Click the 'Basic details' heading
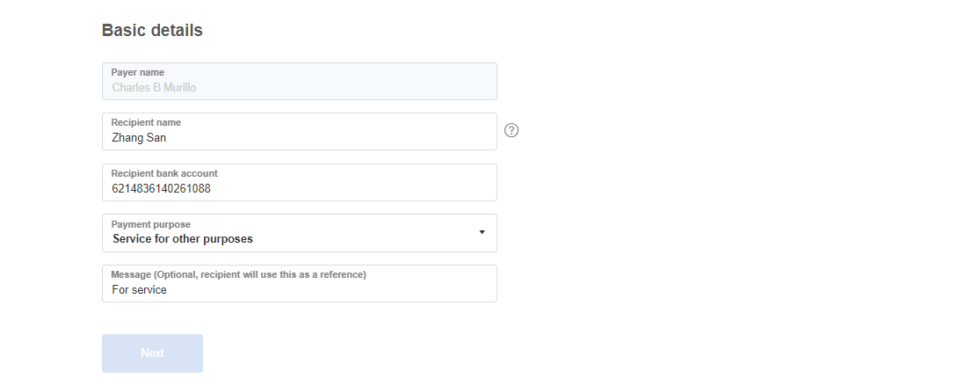 (153, 30)
